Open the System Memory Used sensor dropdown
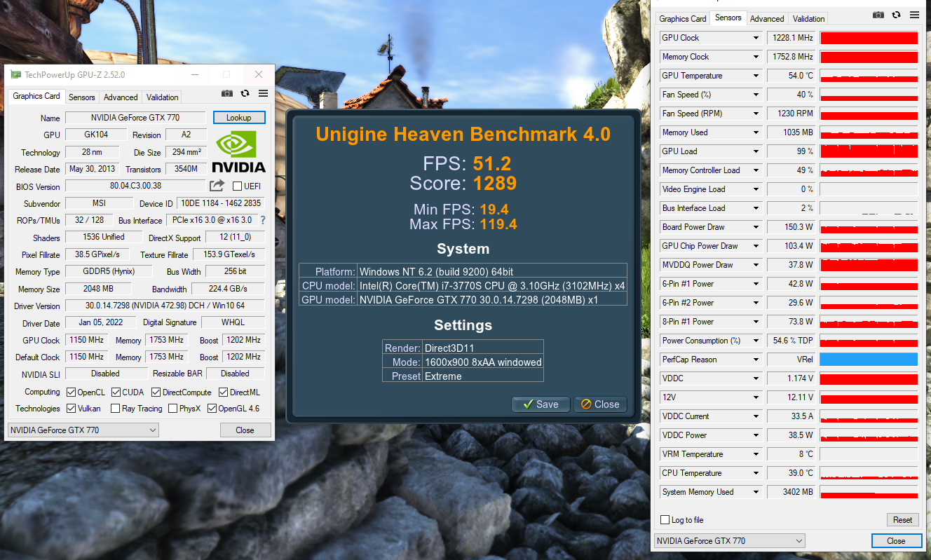The height and width of the screenshot is (560, 931). click(x=756, y=492)
